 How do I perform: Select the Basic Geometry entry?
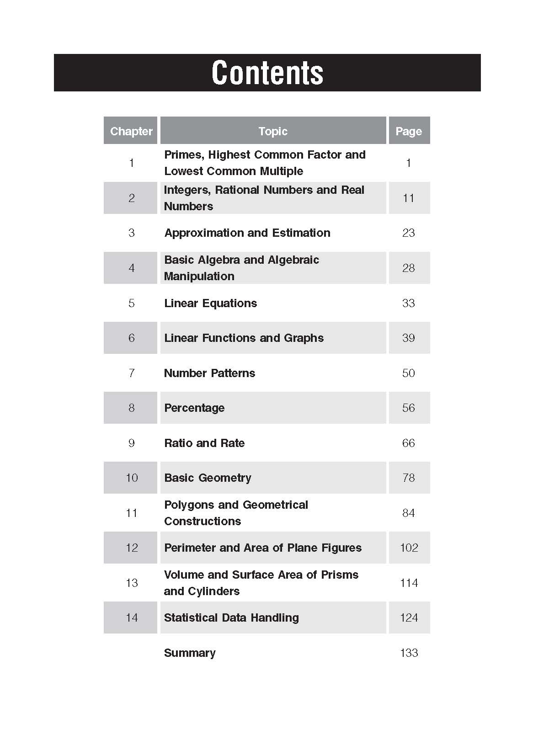[208, 478]
